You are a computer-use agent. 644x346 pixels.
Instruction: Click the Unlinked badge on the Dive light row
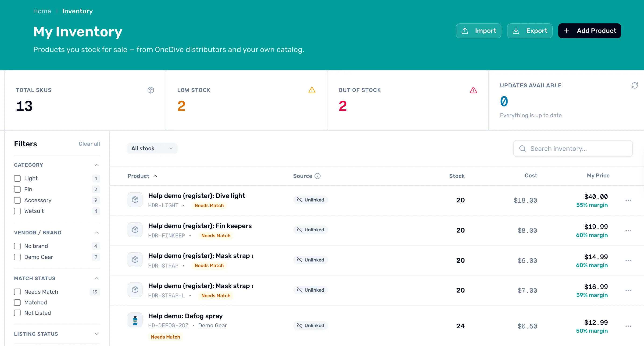[x=311, y=200]
